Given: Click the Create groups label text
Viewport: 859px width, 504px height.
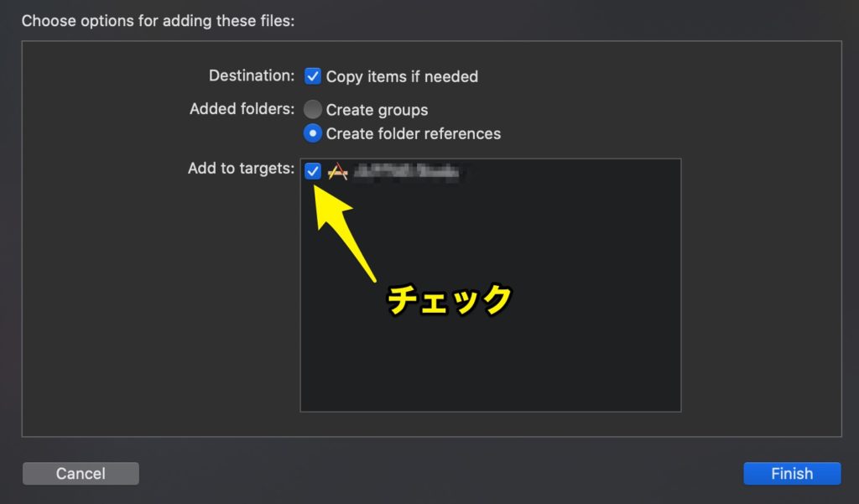Looking at the screenshot, I should point(377,110).
